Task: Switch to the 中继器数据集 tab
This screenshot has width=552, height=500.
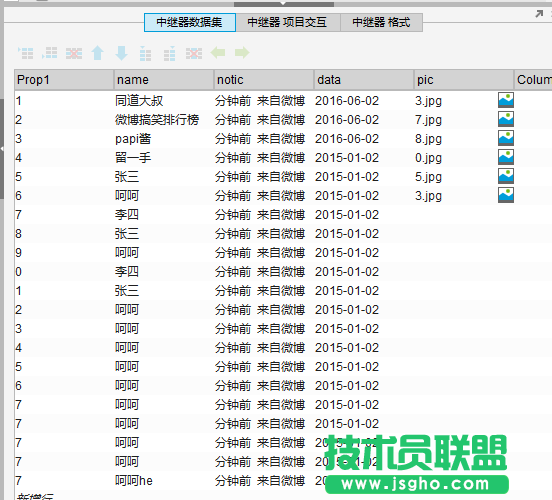Action: (x=190, y=23)
